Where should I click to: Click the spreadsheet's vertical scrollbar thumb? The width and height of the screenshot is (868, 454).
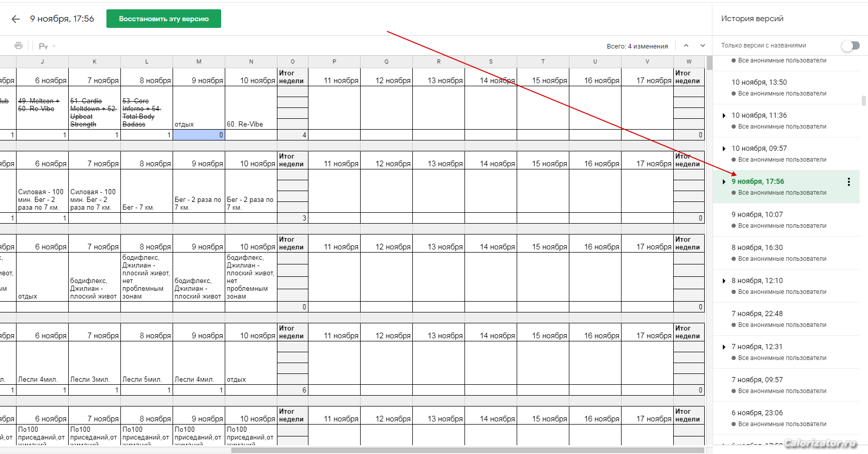709,64
